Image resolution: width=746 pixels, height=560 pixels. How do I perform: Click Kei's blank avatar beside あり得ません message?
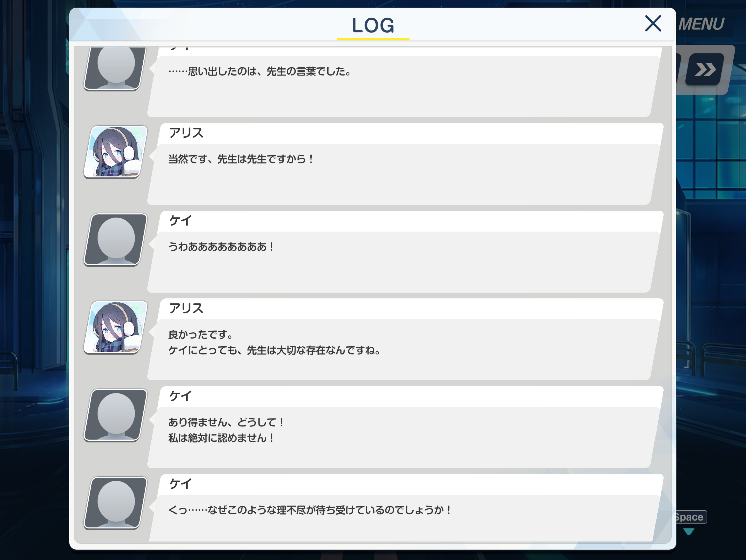(116, 415)
